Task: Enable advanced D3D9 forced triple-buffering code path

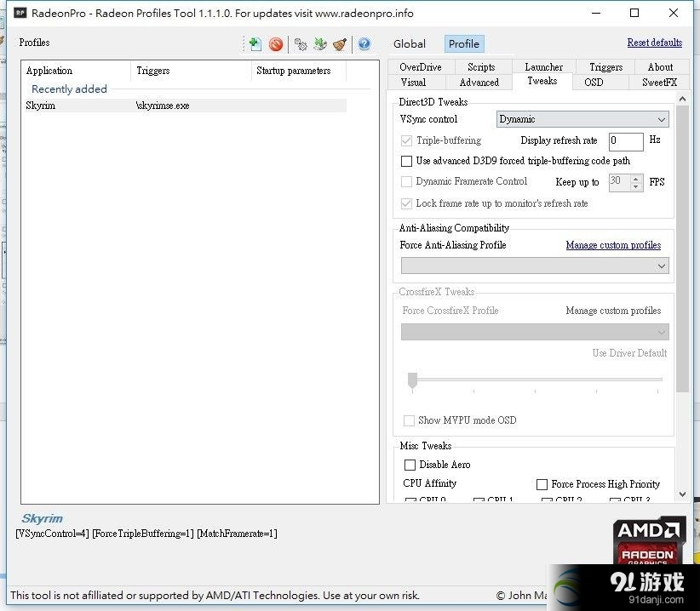Action: [406, 161]
